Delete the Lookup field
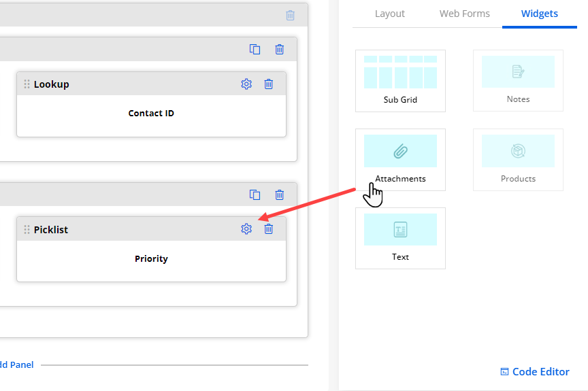Viewport: 588px width, 391px height. coord(269,84)
